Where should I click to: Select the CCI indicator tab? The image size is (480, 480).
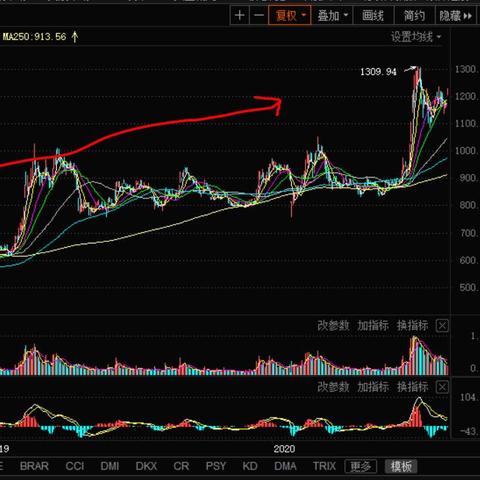point(75,466)
